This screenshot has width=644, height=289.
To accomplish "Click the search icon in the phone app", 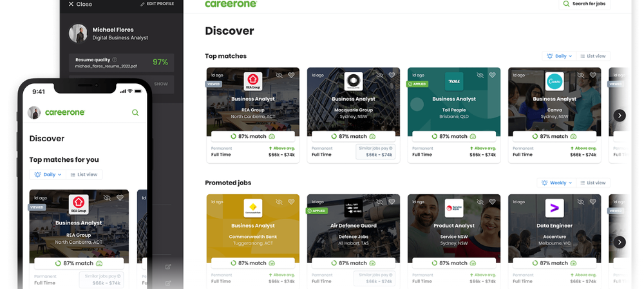I will tap(135, 112).
